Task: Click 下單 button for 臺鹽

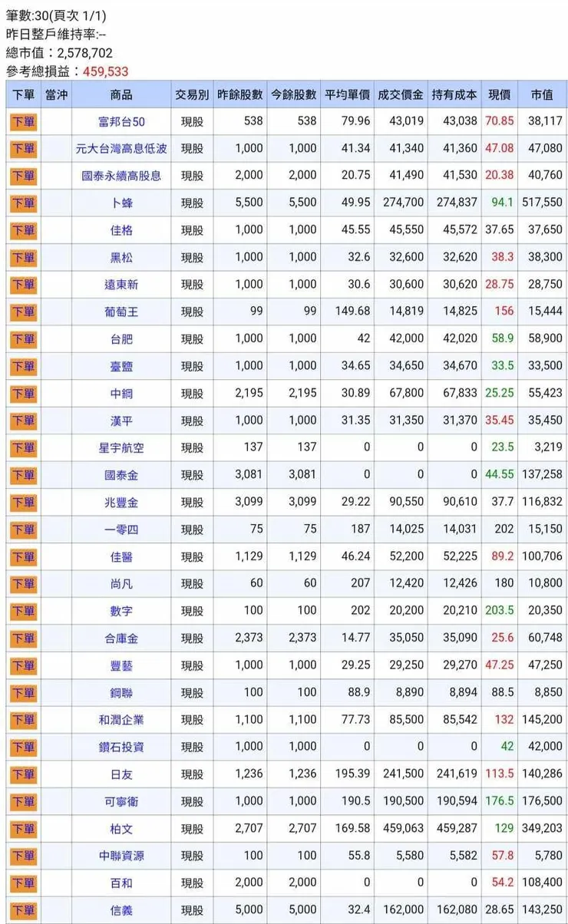Action: (23, 366)
